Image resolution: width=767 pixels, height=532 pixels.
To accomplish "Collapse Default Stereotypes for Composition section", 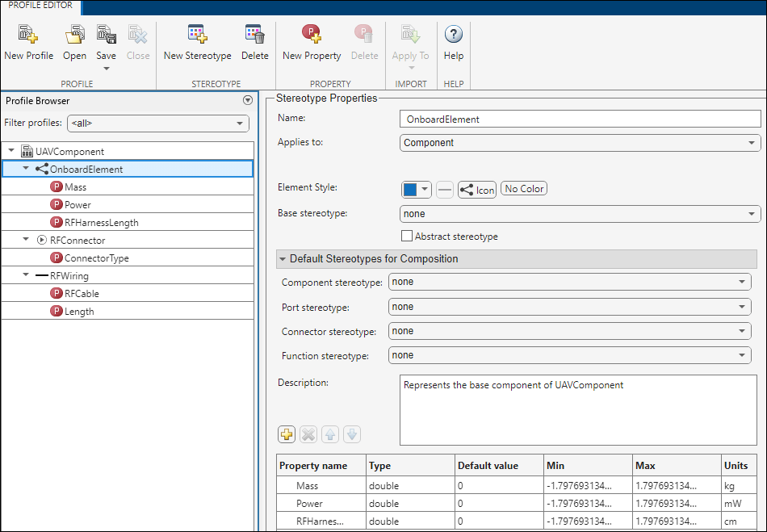I will pos(283,258).
